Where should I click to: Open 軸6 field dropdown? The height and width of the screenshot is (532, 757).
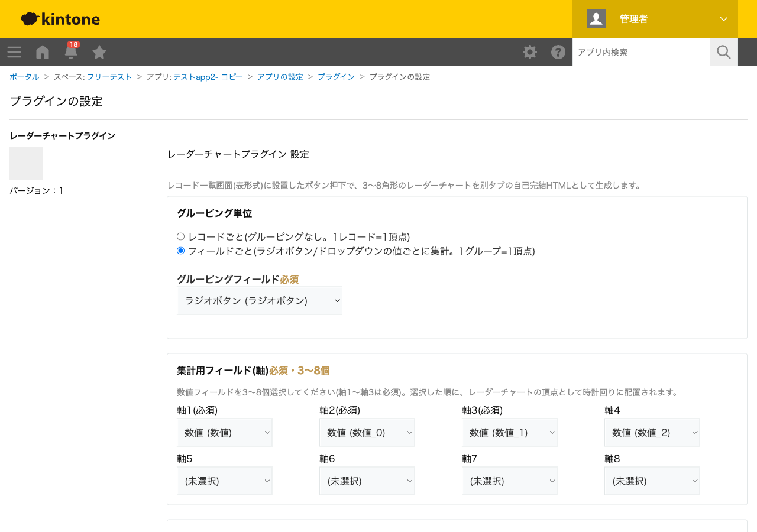coord(367,481)
